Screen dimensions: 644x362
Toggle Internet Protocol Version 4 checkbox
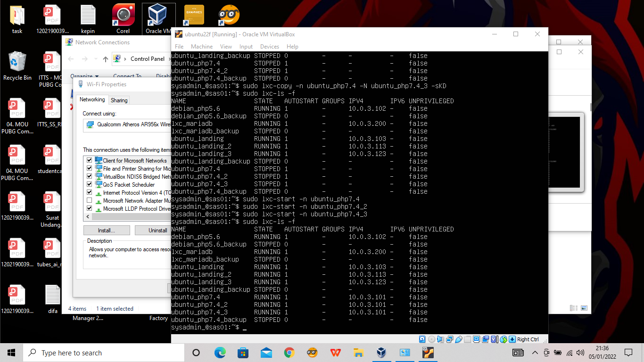pyautogui.click(x=90, y=192)
